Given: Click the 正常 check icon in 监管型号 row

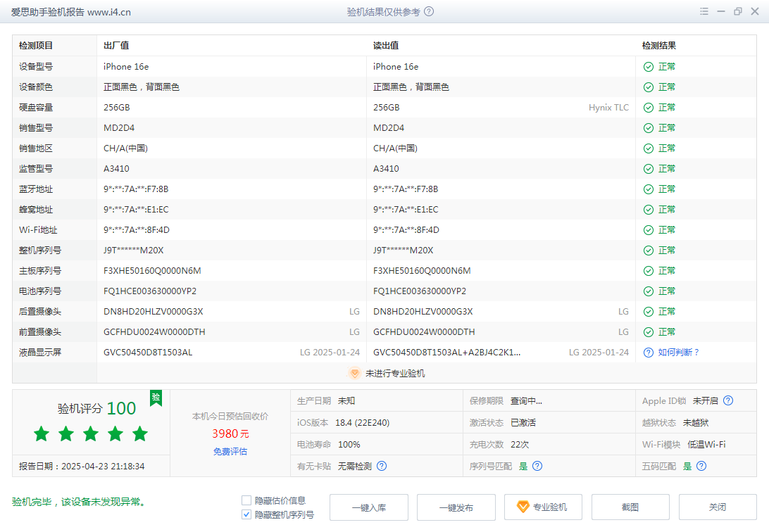Looking at the screenshot, I should 649,169.
